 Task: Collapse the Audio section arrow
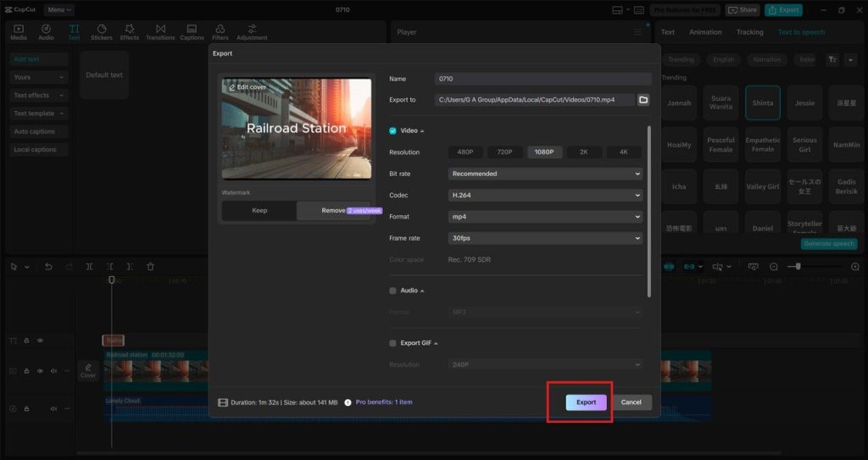(x=422, y=291)
